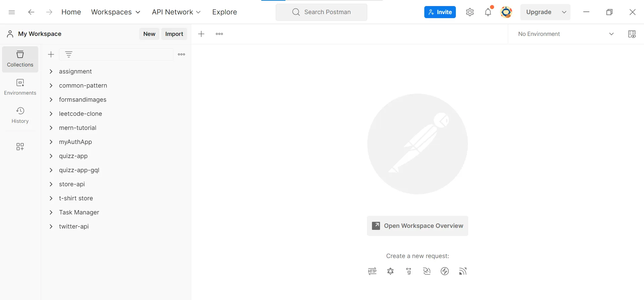Screen dimensions: 644x300
Task: Click the Import button
Action: pos(174,34)
